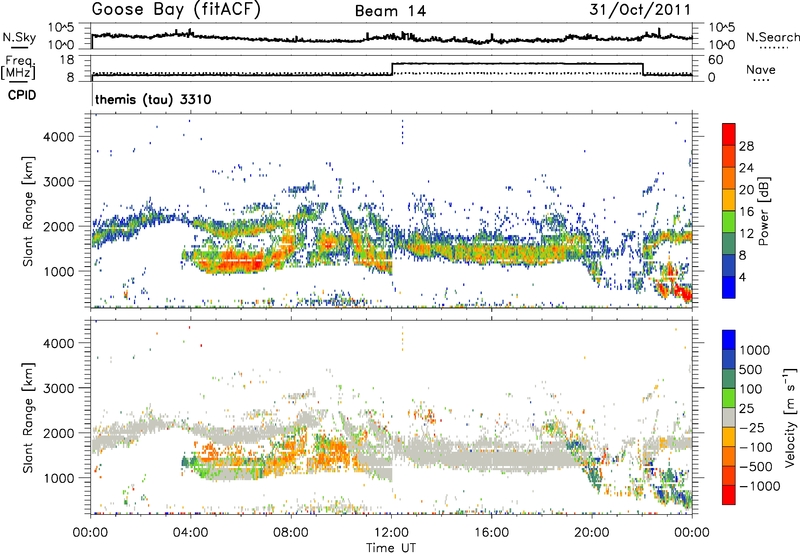
Task: Click the gray swatch in Velocity color bar
Action: [729, 417]
